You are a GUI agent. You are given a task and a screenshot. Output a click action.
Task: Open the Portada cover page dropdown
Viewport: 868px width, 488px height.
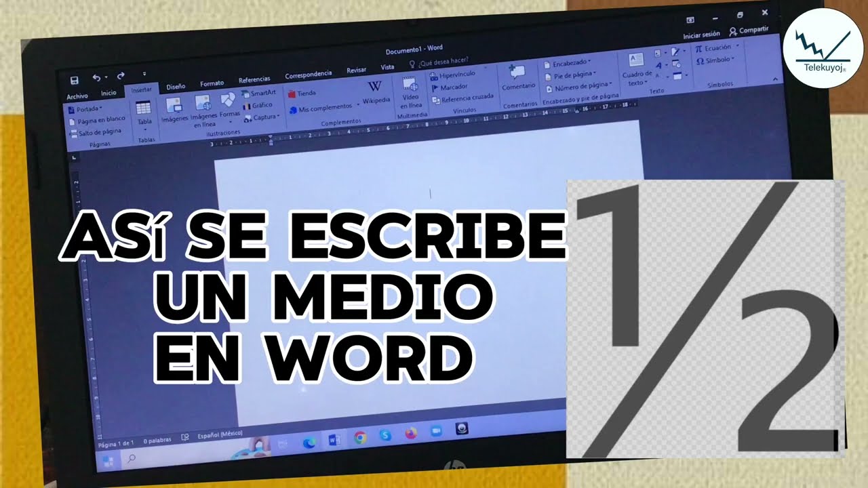click(x=85, y=108)
